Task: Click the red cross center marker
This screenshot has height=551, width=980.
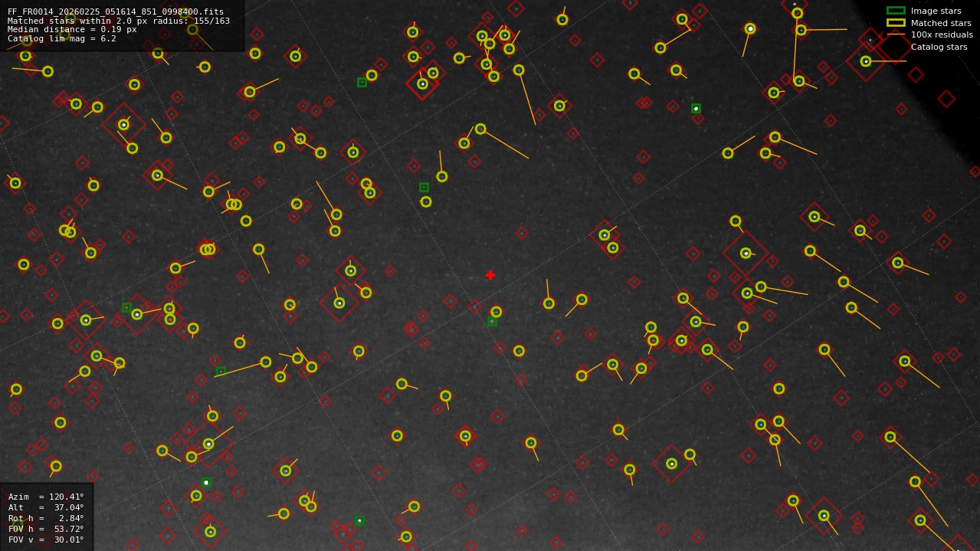Action: coord(490,275)
